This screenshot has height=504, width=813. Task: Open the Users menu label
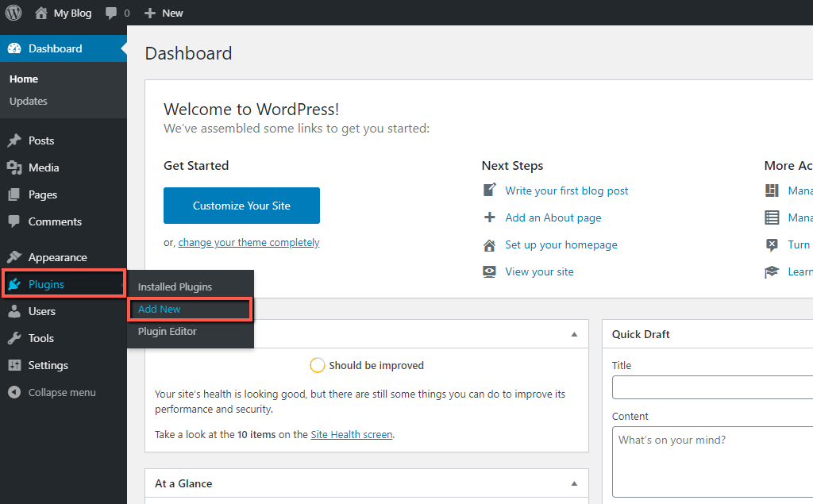coord(41,311)
